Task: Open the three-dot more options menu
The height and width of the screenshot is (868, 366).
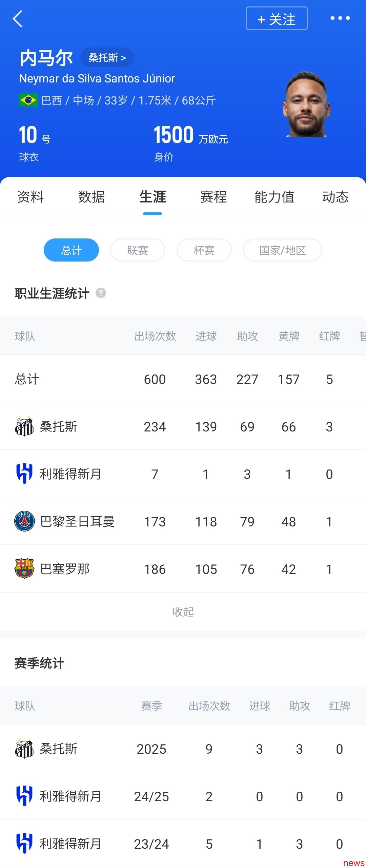Action: tap(340, 18)
